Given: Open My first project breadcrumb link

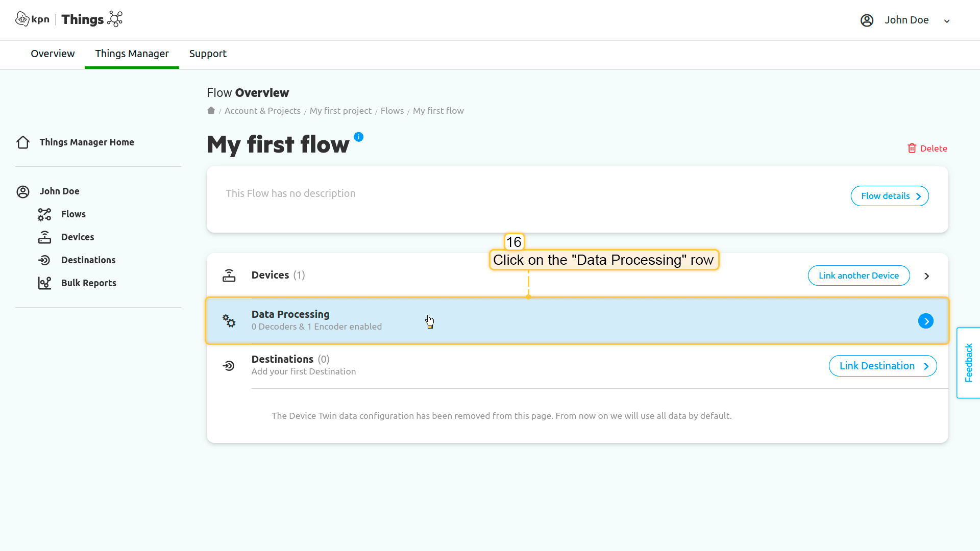Looking at the screenshot, I should point(340,111).
